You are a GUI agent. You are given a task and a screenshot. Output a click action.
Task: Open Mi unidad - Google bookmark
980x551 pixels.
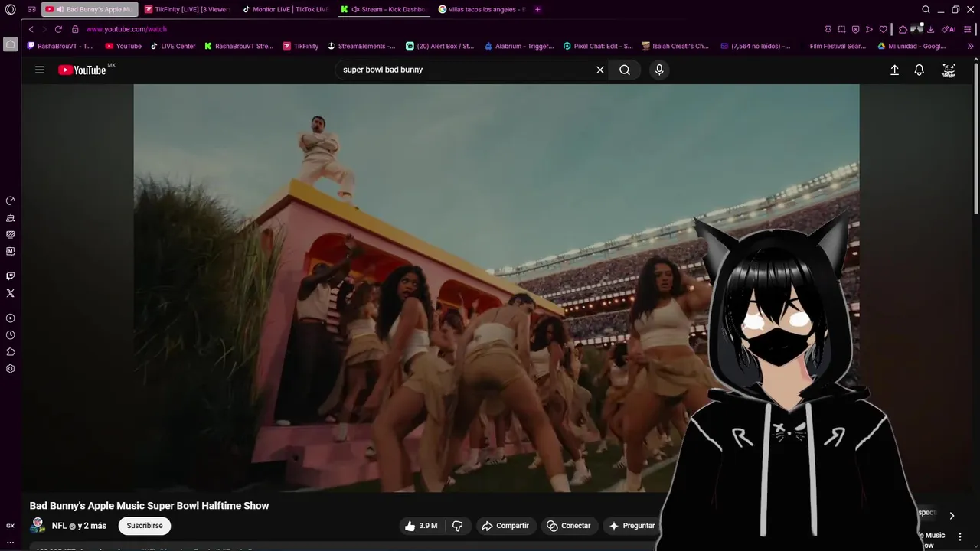(x=911, y=46)
